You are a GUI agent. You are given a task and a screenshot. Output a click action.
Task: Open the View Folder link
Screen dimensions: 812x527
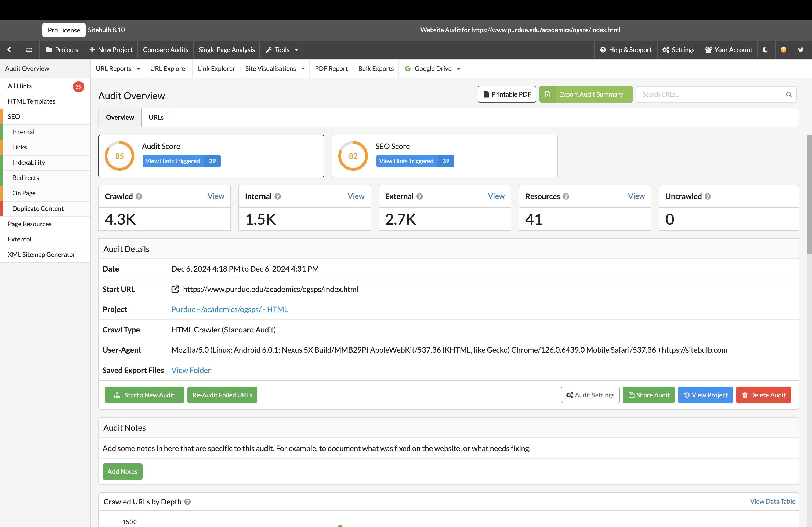(191, 370)
